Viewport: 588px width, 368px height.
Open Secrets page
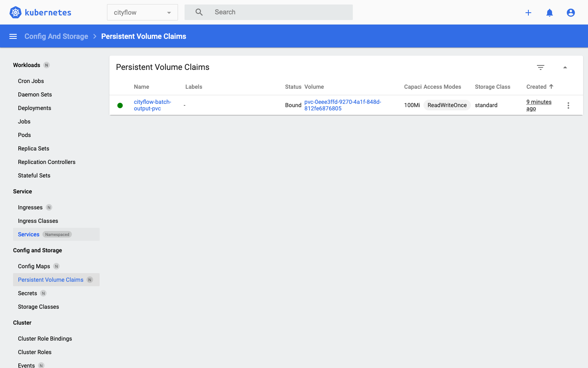(x=27, y=293)
